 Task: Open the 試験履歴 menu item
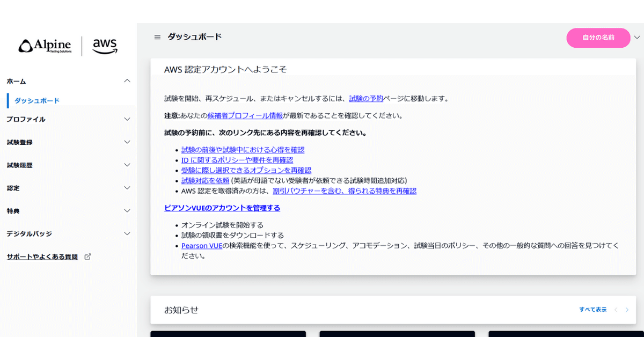click(19, 165)
